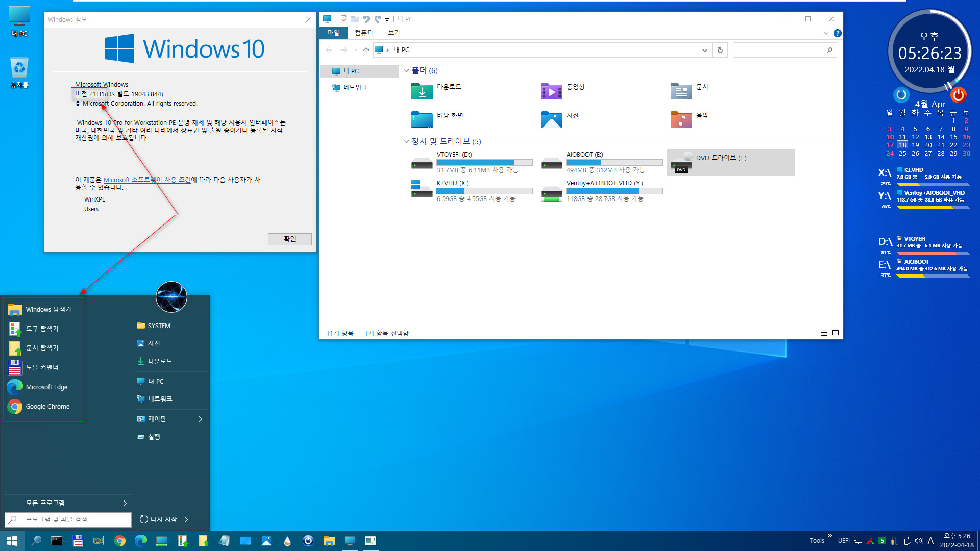The width and height of the screenshot is (980, 551).
Task: Open quick access toolbar customize dropdown
Action: point(387,19)
